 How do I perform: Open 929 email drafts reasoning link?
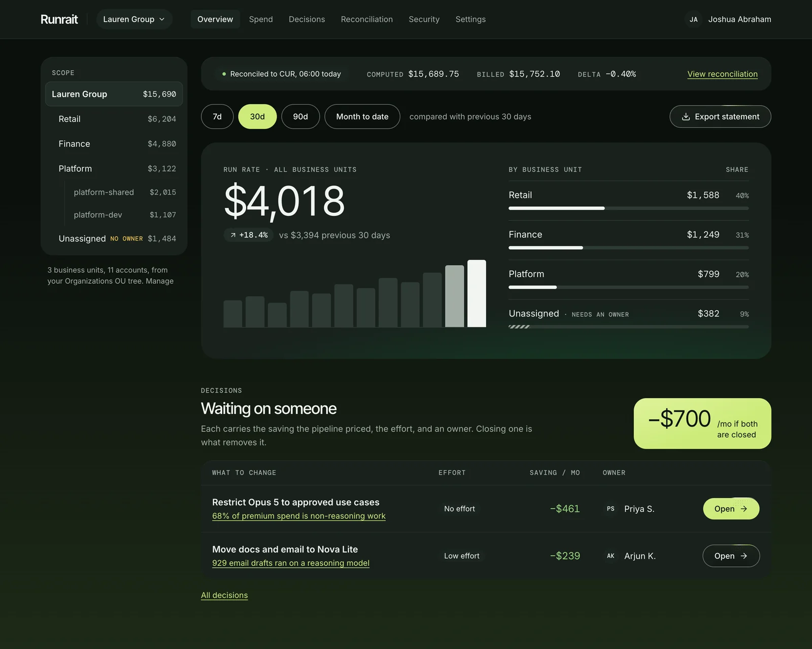pyautogui.click(x=291, y=563)
